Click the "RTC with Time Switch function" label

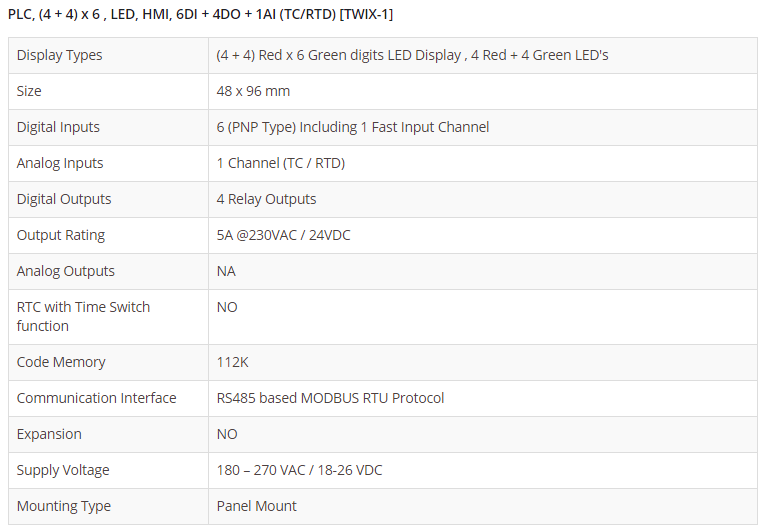(83, 316)
